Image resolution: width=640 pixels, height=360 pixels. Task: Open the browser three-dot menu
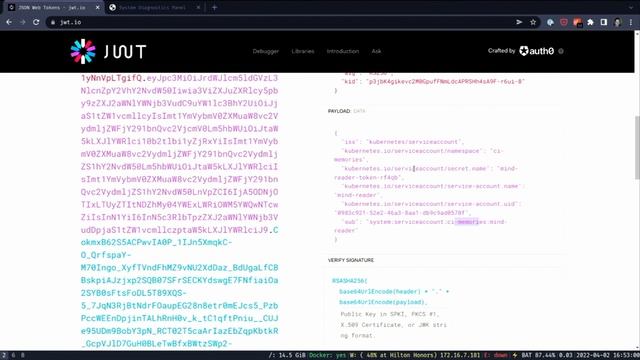pos(631,22)
